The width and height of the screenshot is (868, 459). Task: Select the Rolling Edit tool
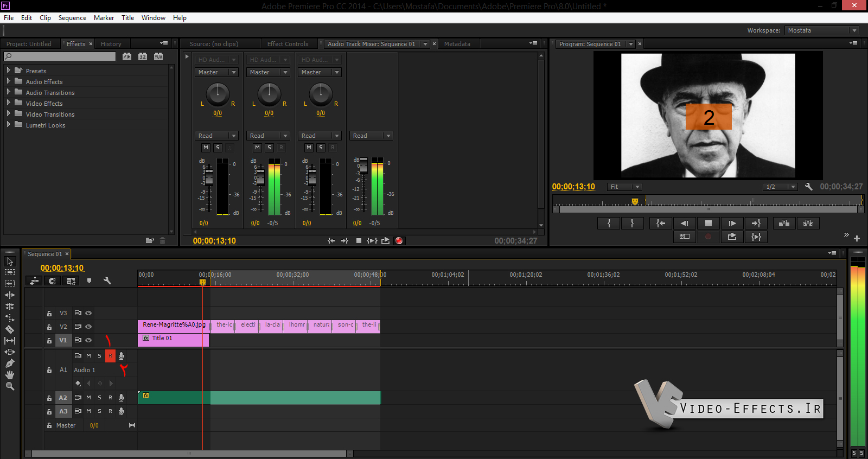pos(10,307)
